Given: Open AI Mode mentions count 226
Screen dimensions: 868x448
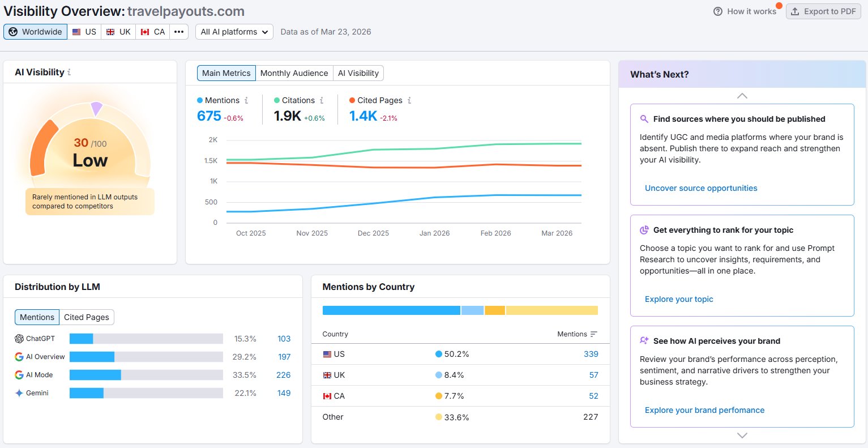Looking at the screenshot, I should click(x=283, y=375).
